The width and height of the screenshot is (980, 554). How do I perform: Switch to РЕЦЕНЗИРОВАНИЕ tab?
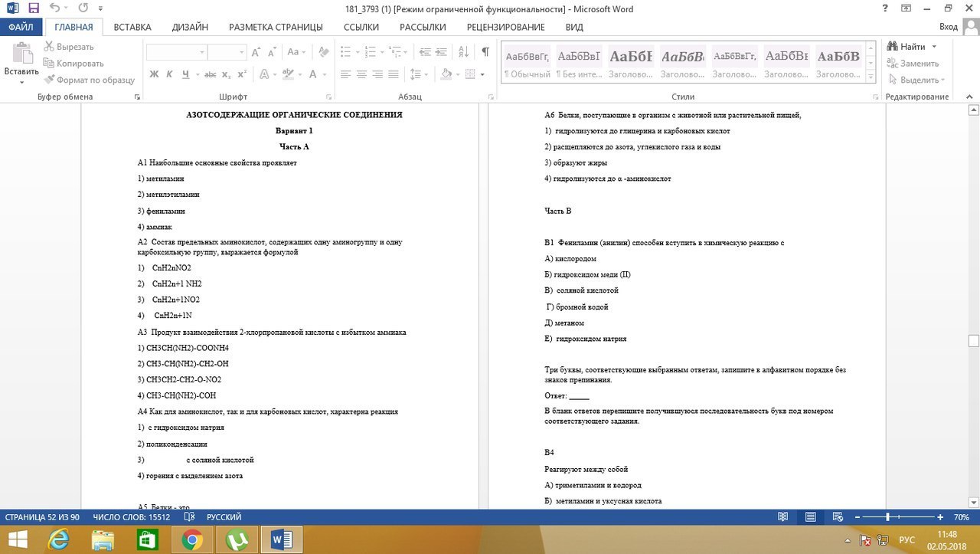point(506,27)
